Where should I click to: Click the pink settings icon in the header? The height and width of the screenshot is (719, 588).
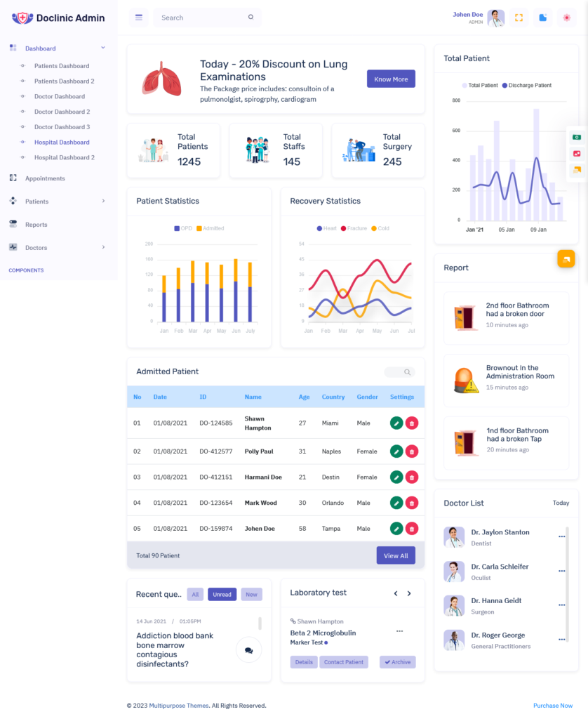coord(567,18)
